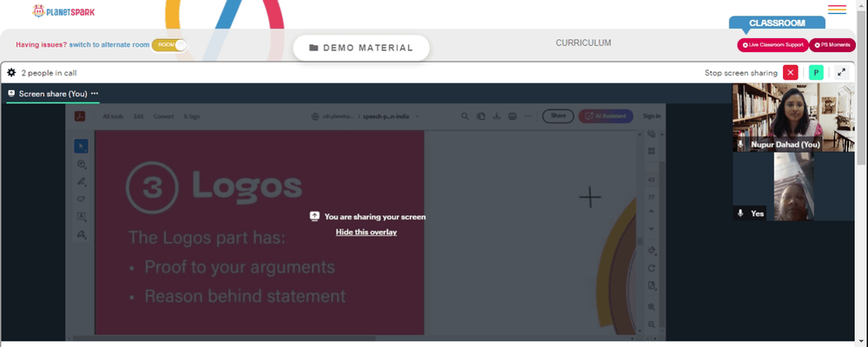The image size is (868, 347).
Task: Open page thumbnails grid icon
Action: pos(651,151)
